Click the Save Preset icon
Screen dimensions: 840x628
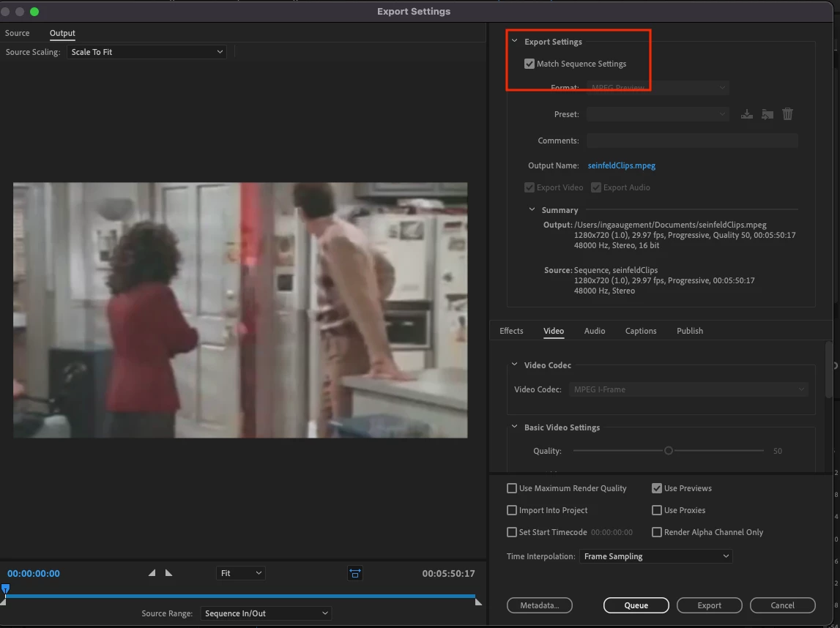point(747,114)
